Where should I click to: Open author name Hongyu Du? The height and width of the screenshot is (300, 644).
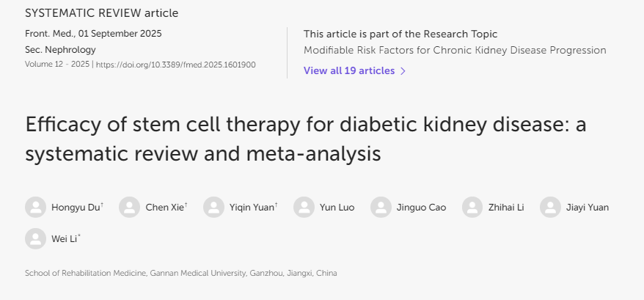pyautogui.click(x=76, y=207)
